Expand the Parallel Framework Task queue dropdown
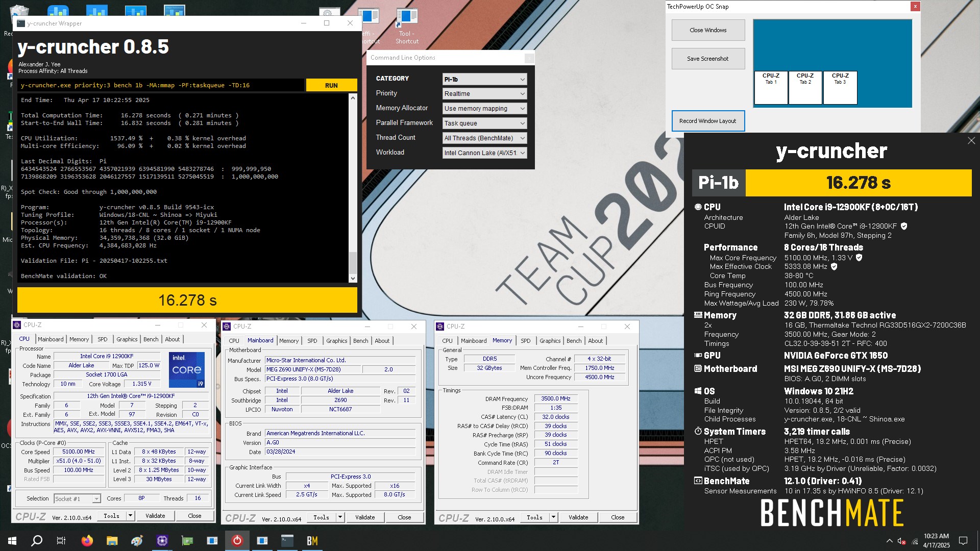The height and width of the screenshot is (551, 980). 484,123
